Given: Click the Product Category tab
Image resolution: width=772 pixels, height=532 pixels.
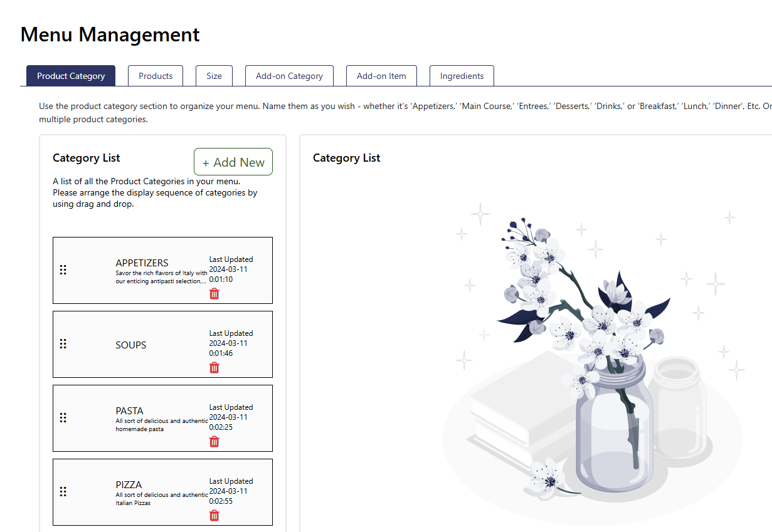Looking at the screenshot, I should (71, 76).
